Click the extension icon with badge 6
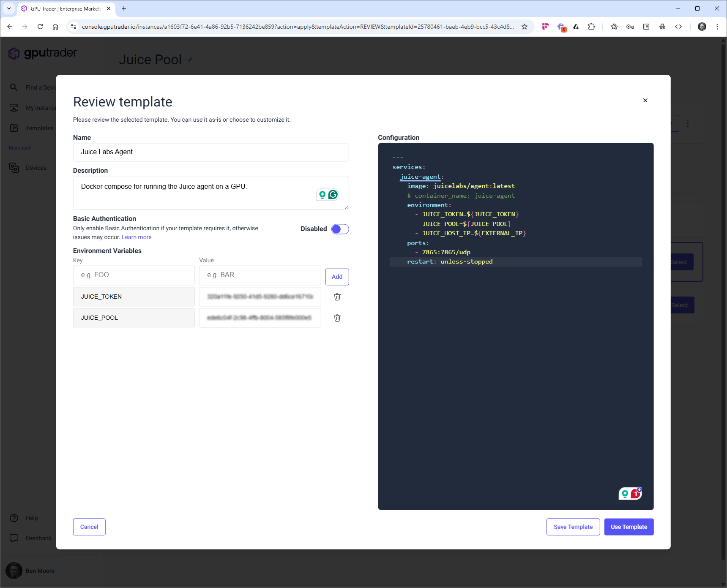Image resolution: width=727 pixels, height=588 pixels. [561, 27]
